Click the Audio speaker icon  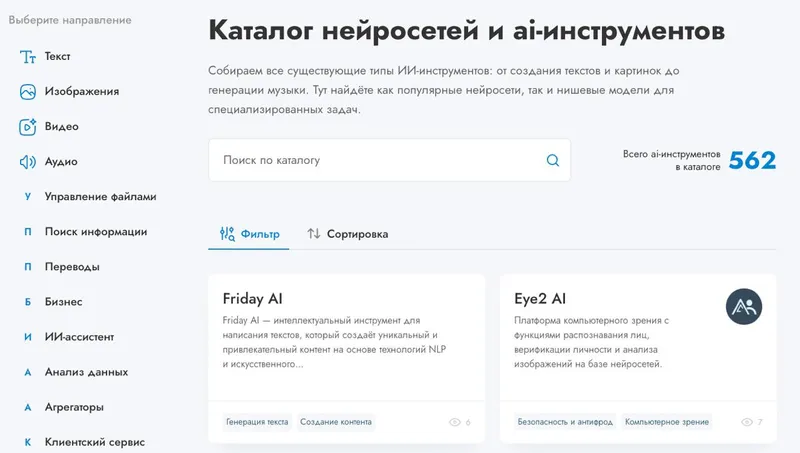pyautogui.click(x=28, y=162)
